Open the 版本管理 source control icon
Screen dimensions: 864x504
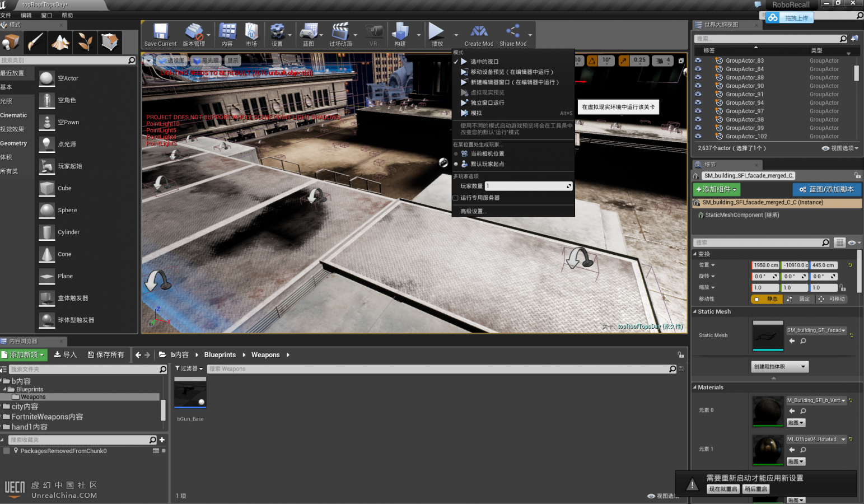point(194,35)
